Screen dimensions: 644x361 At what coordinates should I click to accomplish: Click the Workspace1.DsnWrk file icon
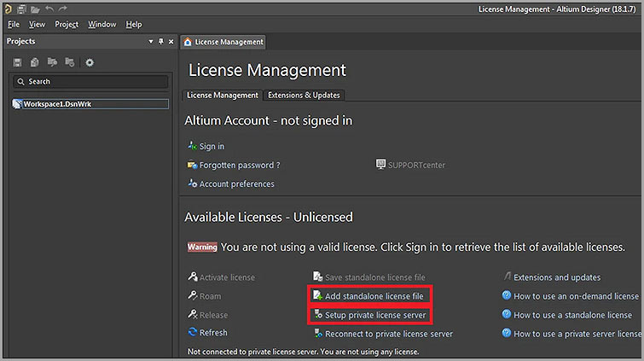point(17,104)
